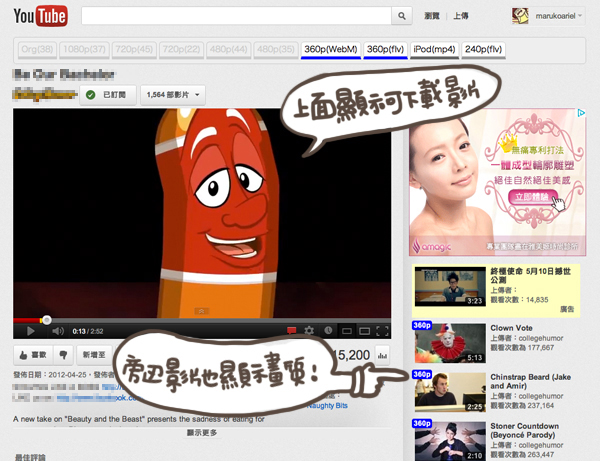600x461 pixels.
Task: Click the AdChoices icon on the ad
Action: [581, 113]
